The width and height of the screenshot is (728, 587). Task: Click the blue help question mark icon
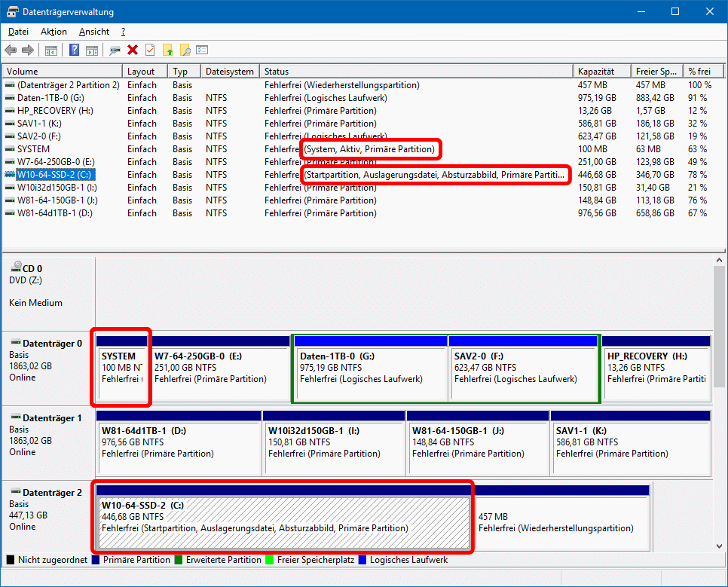75,50
